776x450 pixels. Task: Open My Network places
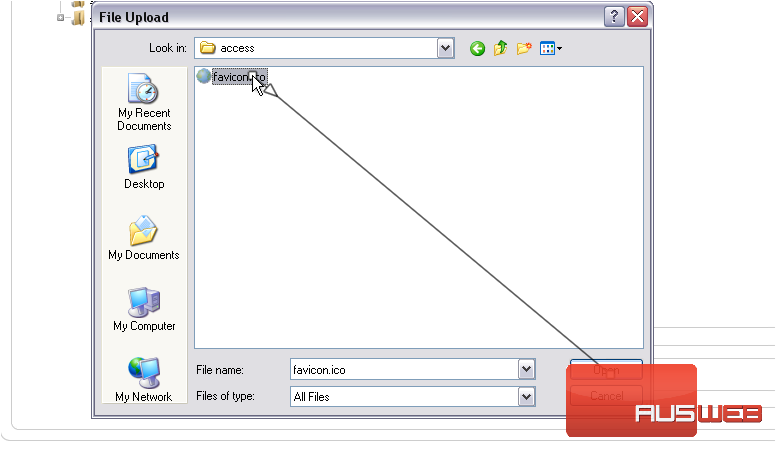point(144,380)
